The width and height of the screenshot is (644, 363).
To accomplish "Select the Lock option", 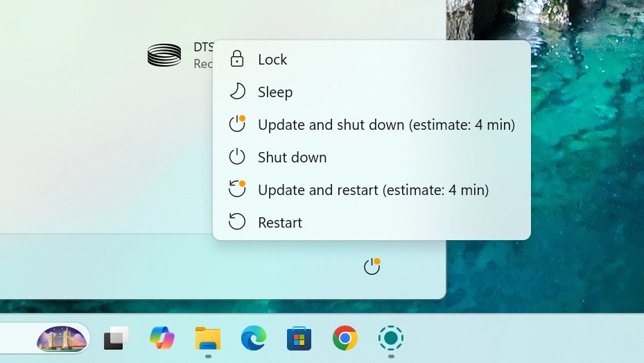I will click(272, 60).
